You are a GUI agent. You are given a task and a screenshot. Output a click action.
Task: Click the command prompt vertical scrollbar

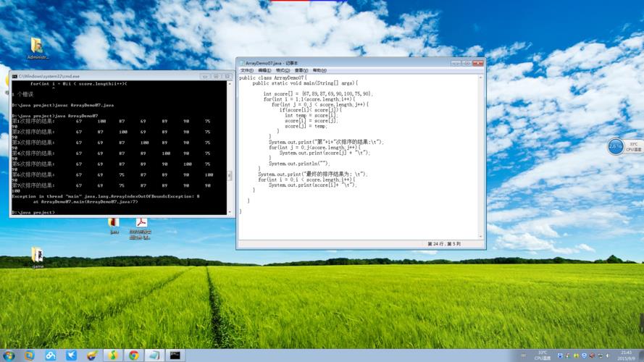230,145
